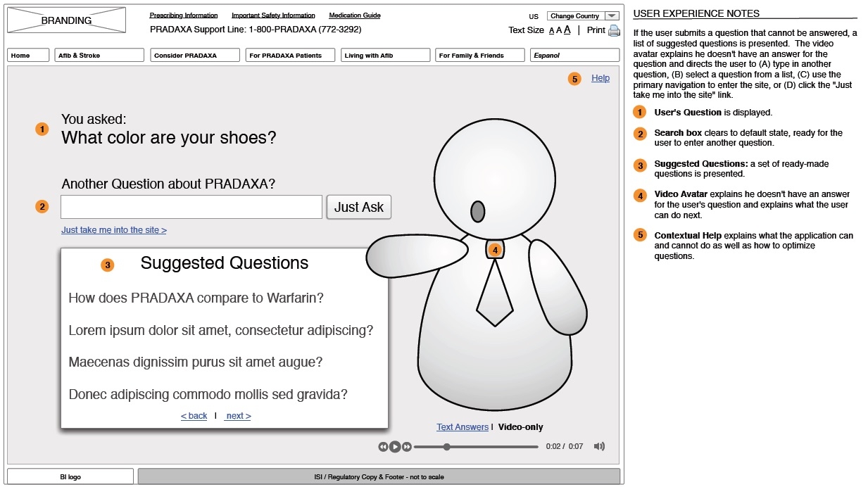Open the Home navigation tab
The width and height of the screenshot is (868, 487).
[28, 55]
